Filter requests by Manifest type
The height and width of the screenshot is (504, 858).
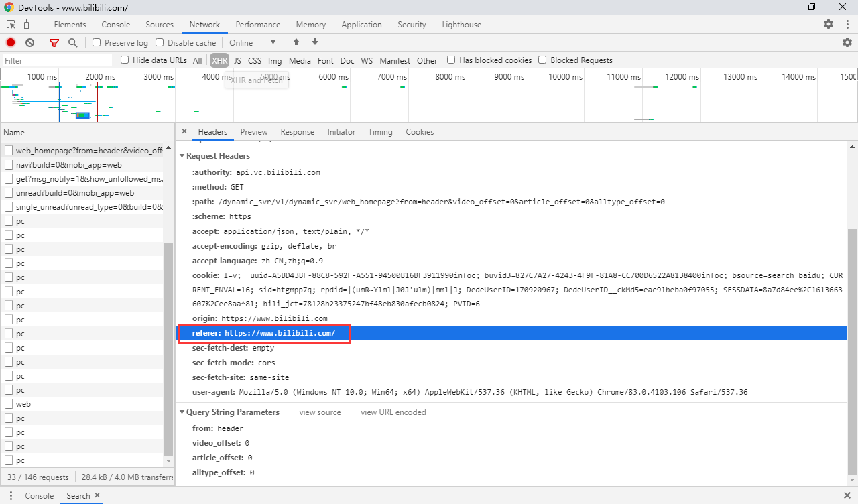(x=395, y=60)
